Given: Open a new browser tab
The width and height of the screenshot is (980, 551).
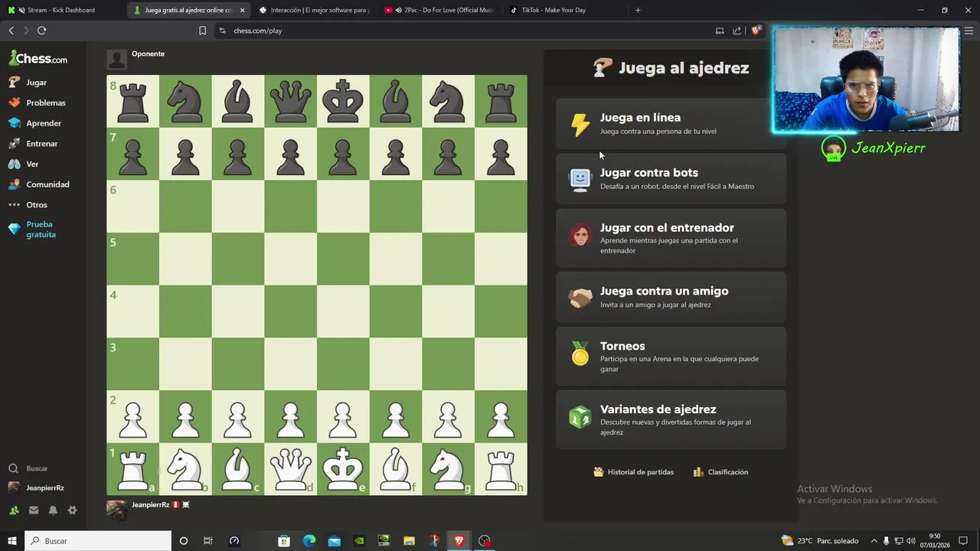Looking at the screenshot, I should [638, 10].
